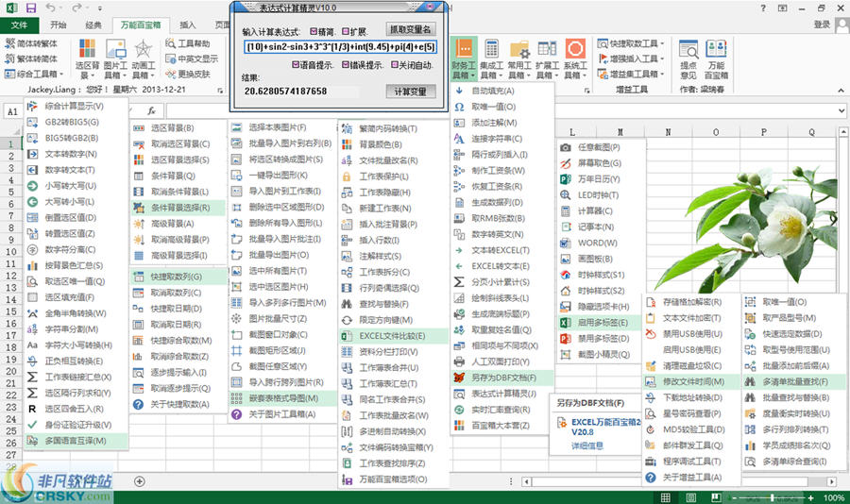850x504 pixels.
Task: Click the Redo arrow icon
Action: (76, 8)
